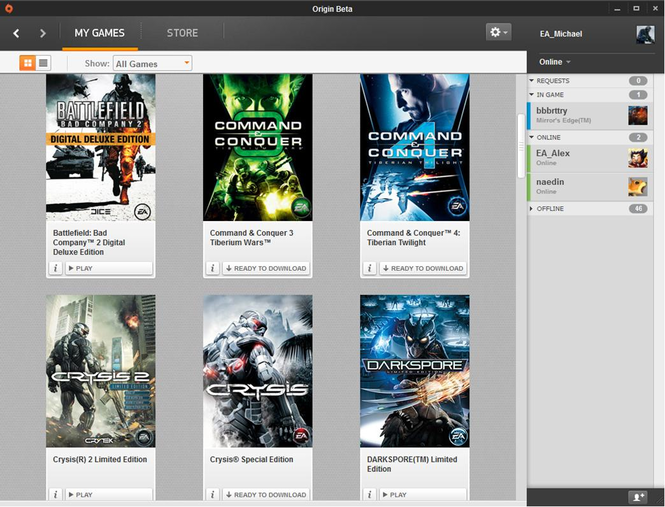Open info for DARKSPORE Limited Edition
This screenshot has height=507, width=665.
pyautogui.click(x=369, y=494)
